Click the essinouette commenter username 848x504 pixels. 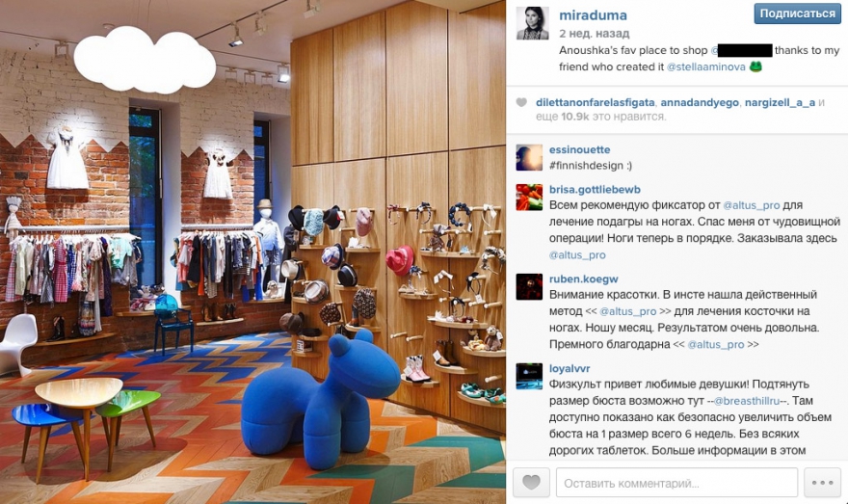pyautogui.click(x=579, y=149)
